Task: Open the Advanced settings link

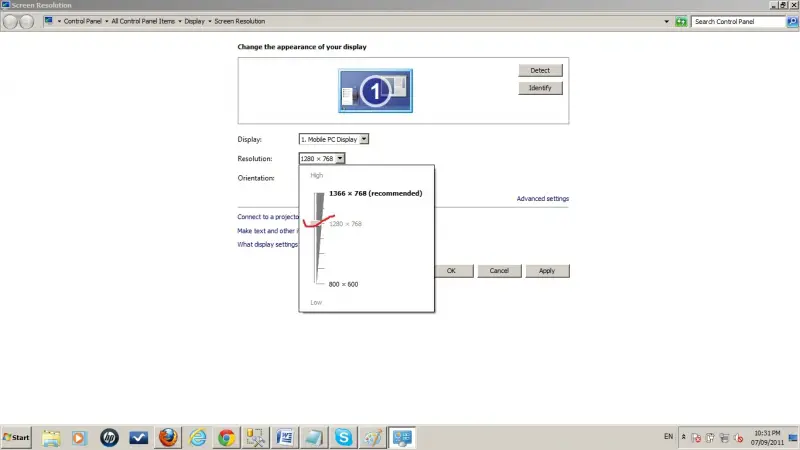Action: tap(542, 198)
